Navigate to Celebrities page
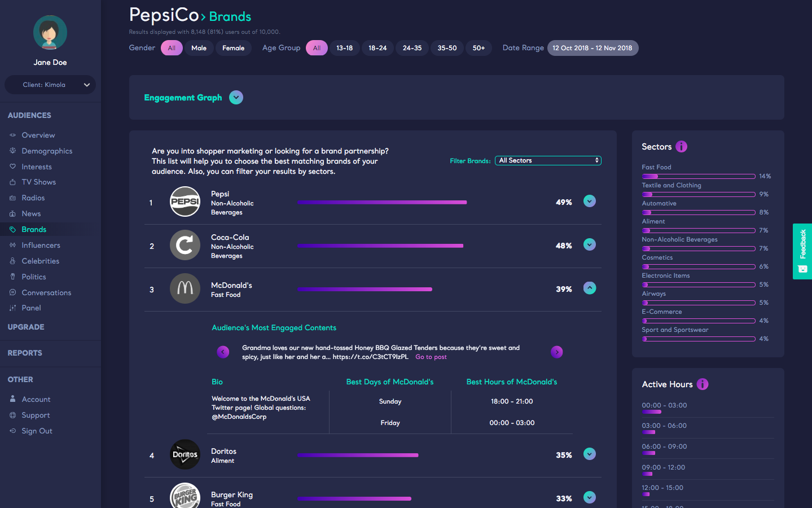The height and width of the screenshot is (508, 812). pyautogui.click(x=40, y=261)
